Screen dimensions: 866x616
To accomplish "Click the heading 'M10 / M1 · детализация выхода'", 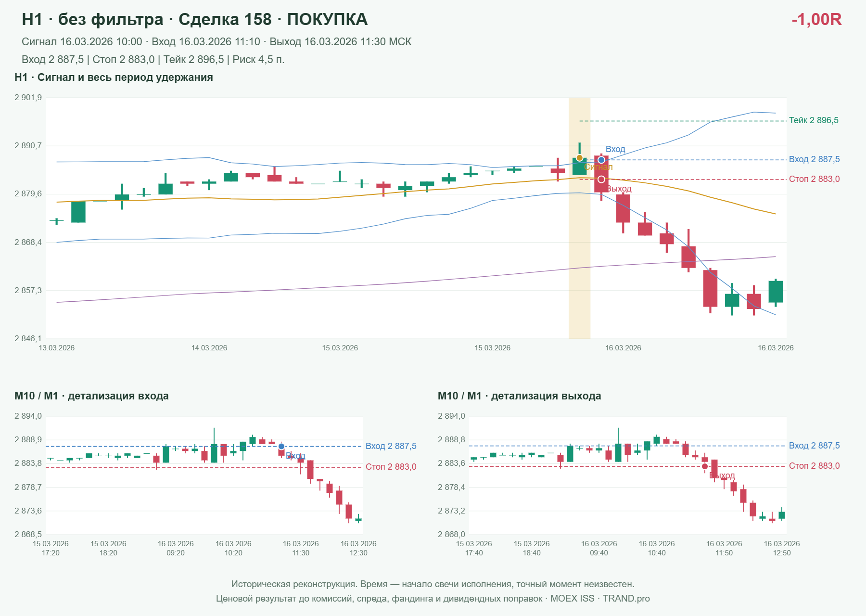I will pos(520,396).
